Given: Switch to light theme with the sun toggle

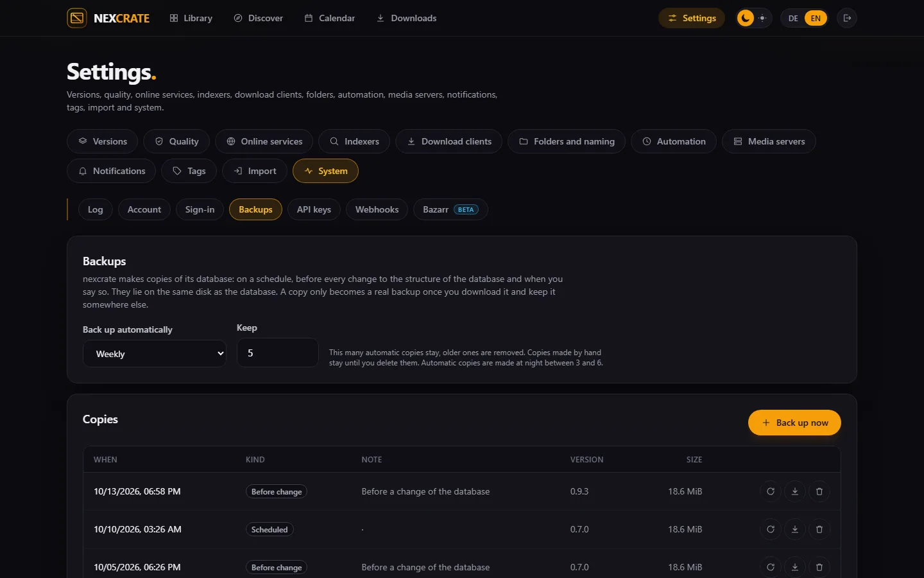Looking at the screenshot, I should (762, 18).
